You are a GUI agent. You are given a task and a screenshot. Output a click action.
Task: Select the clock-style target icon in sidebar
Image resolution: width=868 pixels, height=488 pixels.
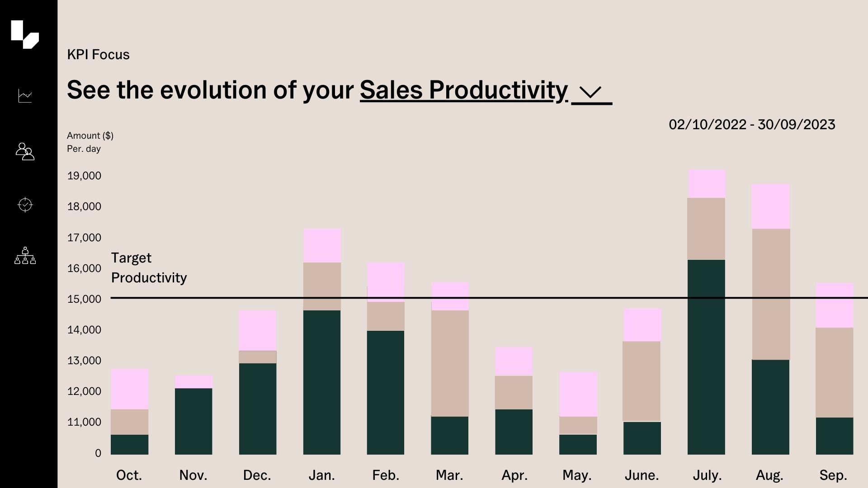[x=25, y=205]
